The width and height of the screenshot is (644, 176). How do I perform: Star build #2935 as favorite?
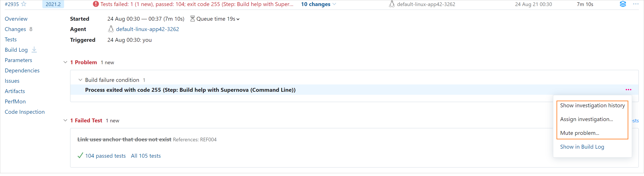pos(24,4)
